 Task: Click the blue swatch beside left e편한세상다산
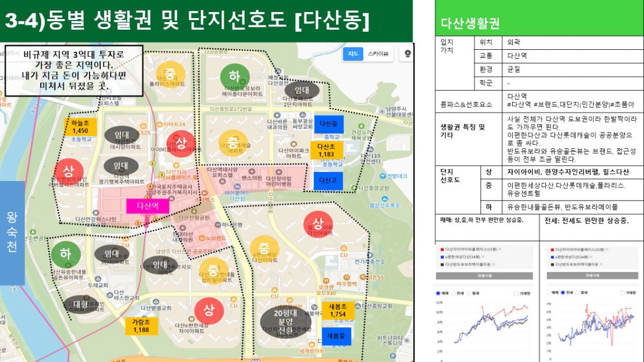coord(442,257)
